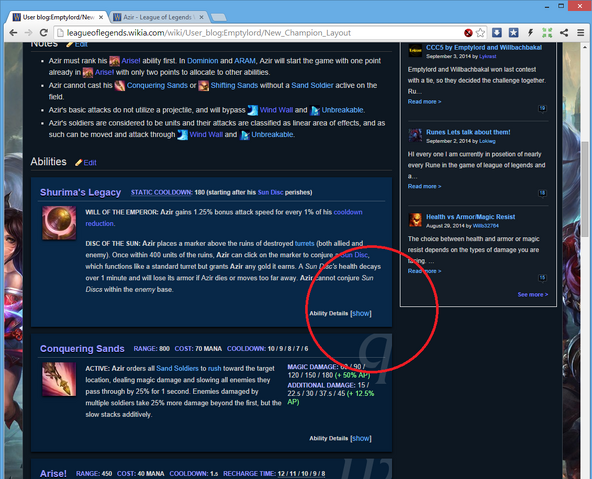Click the Edit link next to Abilities
Viewport: 592px width, 479px height.
pyautogui.click(x=90, y=163)
